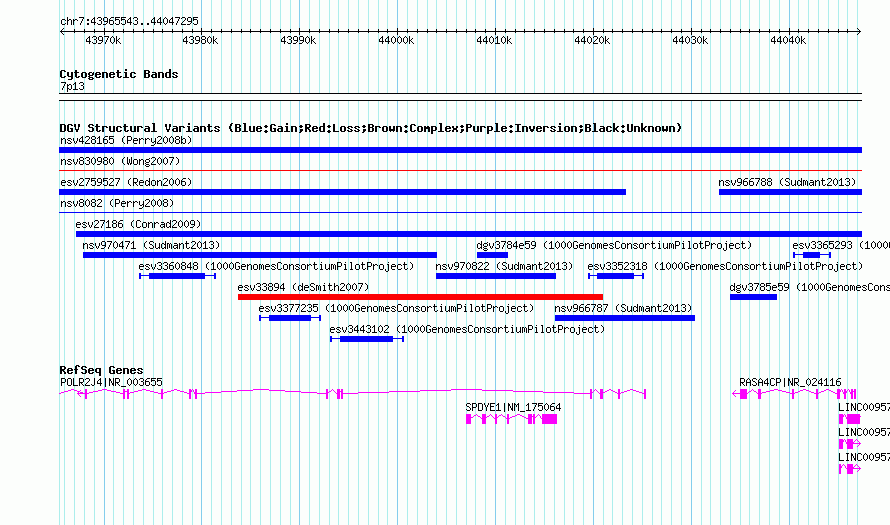The height and width of the screenshot is (525, 890).
Task: Open the esv3443102 label link
Action: pyautogui.click(x=467, y=329)
